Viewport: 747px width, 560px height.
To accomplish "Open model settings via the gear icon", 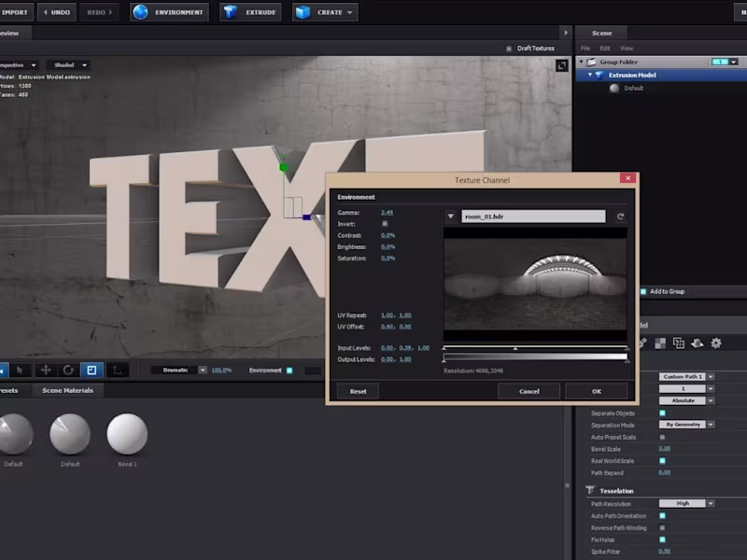I will click(716, 343).
